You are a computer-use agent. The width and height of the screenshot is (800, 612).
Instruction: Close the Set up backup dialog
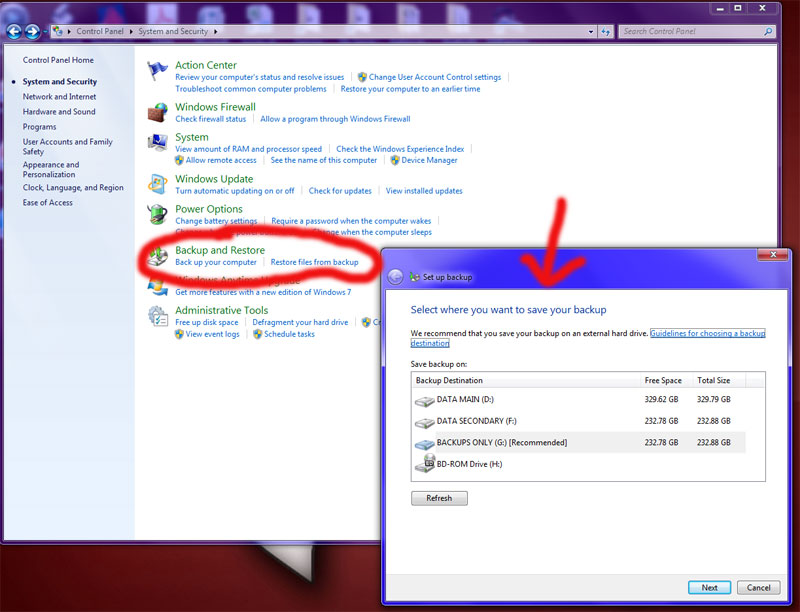[x=773, y=254]
